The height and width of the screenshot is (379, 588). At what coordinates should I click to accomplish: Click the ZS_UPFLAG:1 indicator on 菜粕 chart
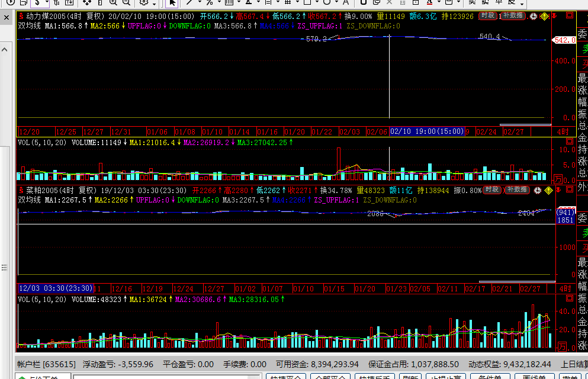336,200
